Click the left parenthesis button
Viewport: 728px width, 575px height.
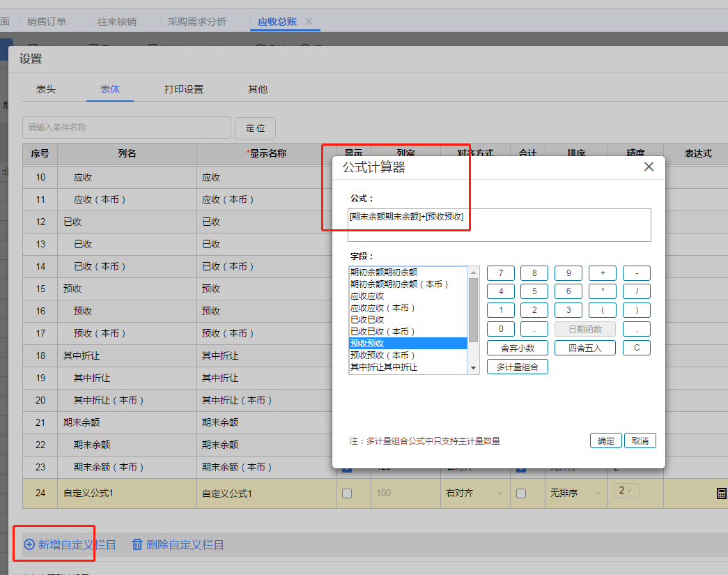click(603, 310)
